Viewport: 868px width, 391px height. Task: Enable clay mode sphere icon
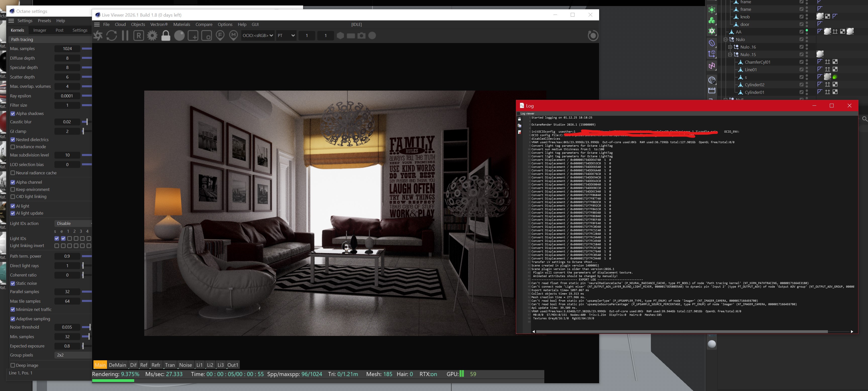pyautogui.click(x=179, y=35)
